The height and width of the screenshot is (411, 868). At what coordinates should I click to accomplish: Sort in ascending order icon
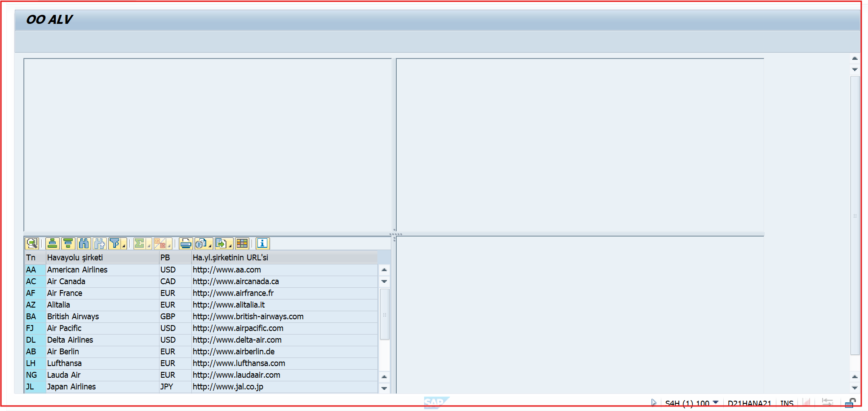coord(53,243)
